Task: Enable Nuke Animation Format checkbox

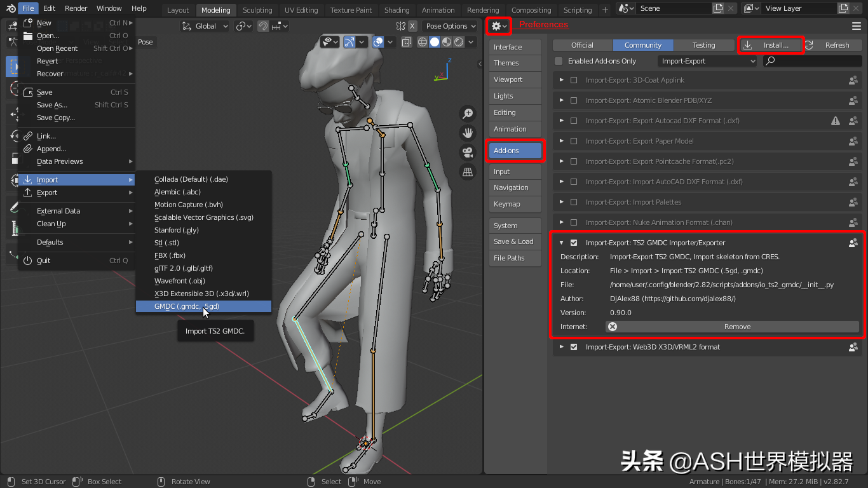Action: (x=574, y=222)
